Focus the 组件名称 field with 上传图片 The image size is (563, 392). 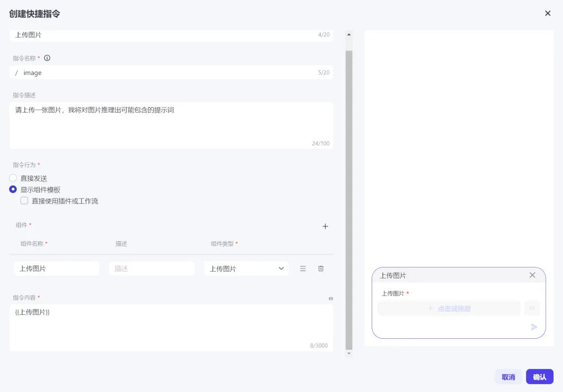[x=57, y=268]
